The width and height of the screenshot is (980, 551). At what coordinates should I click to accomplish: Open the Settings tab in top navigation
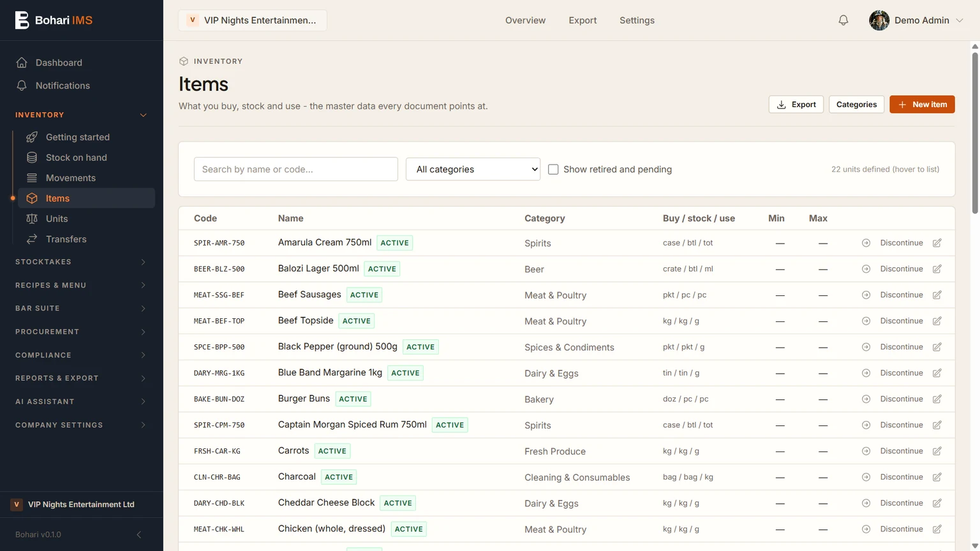point(637,20)
